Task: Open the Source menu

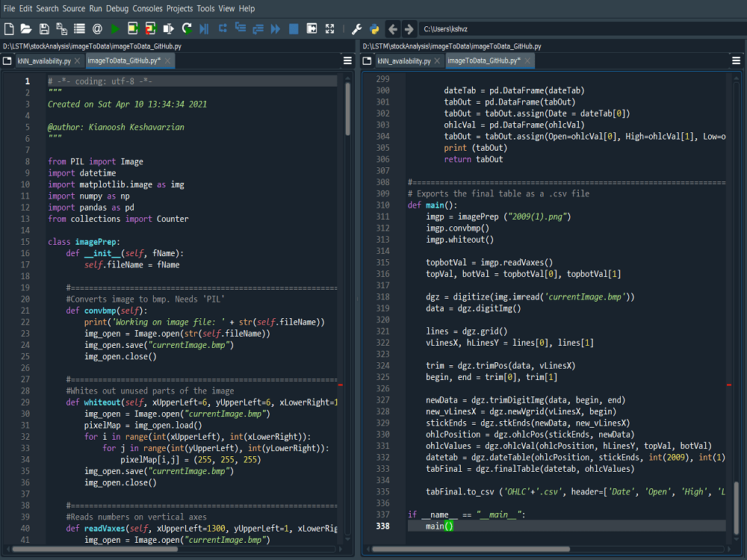Action: pyautogui.click(x=73, y=8)
